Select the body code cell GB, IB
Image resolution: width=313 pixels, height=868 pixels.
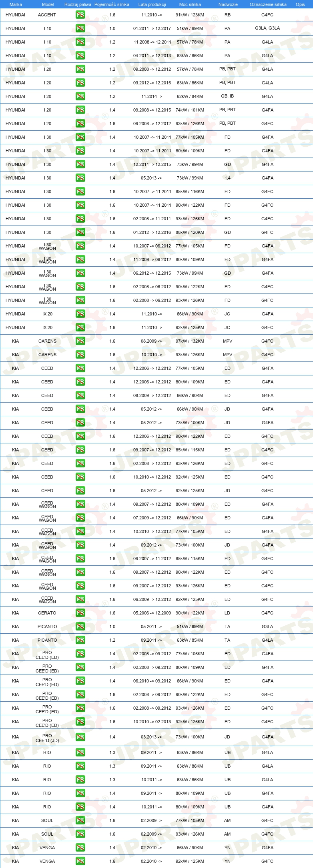[x=227, y=96]
